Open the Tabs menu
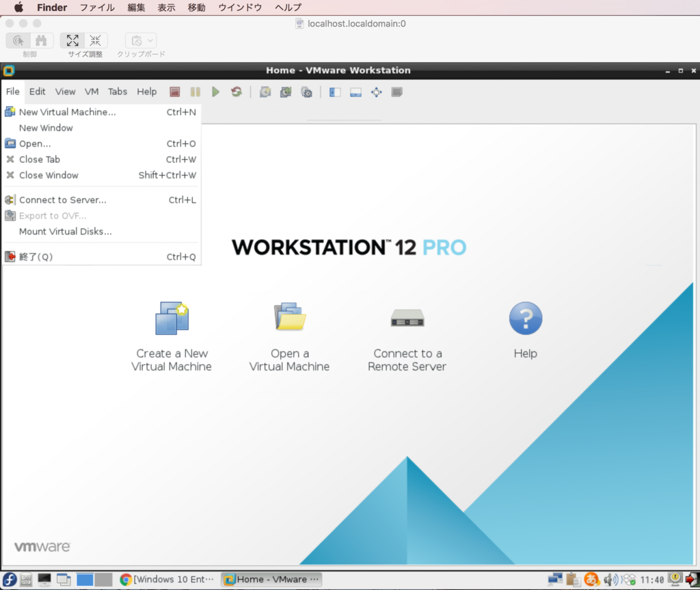 (118, 92)
